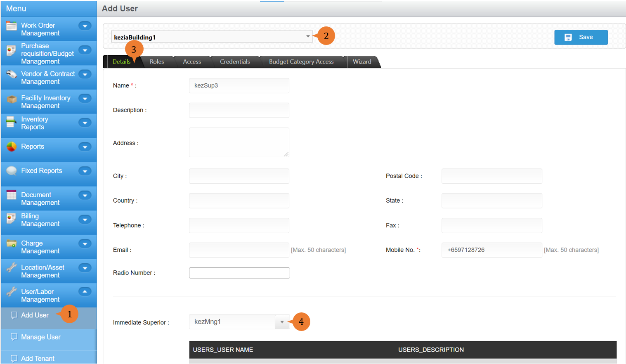Viewport: 626px width, 364px height.
Task: Click the Country input field
Action: 239,201
